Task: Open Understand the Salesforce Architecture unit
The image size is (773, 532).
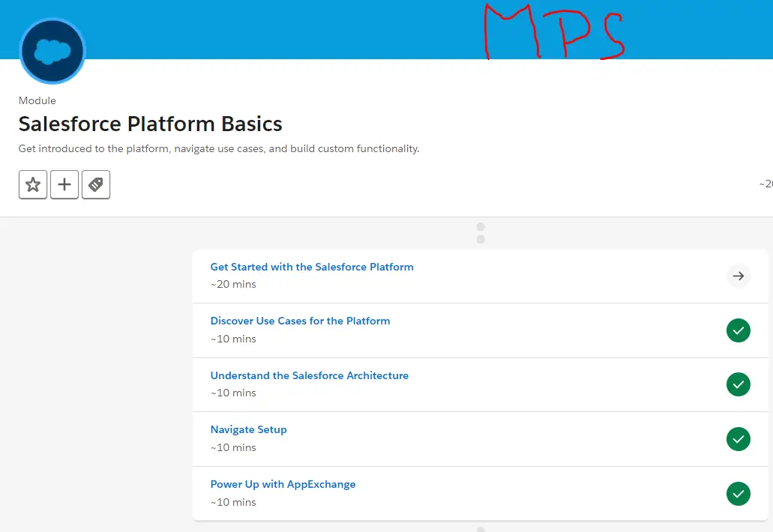Action: click(310, 375)
